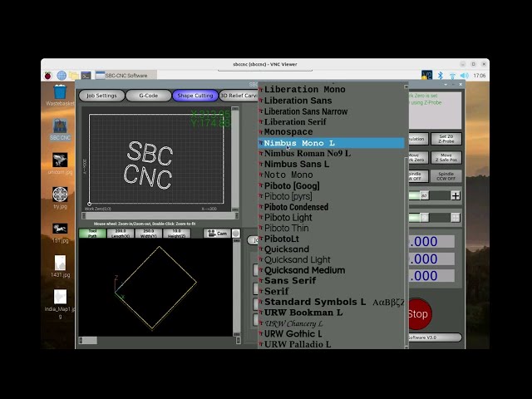The image size is (532, 399).
Task: Click the upper slider handle
Action: (x=424, y=196)
